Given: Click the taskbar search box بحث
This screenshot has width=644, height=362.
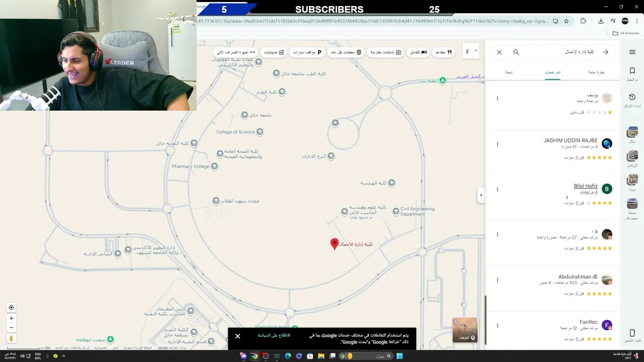Looking at the screenshot, I should (365, 356).
